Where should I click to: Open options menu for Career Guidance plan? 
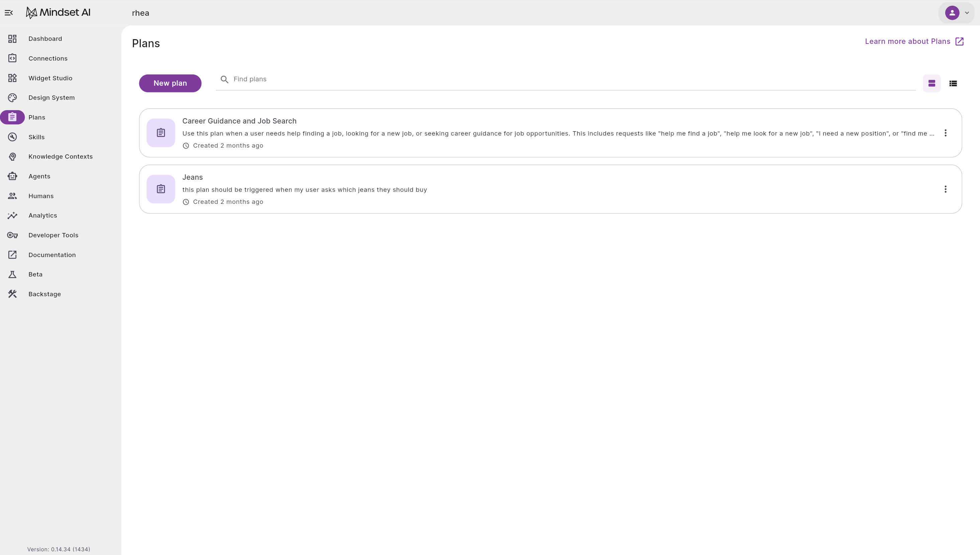[945, 133]
